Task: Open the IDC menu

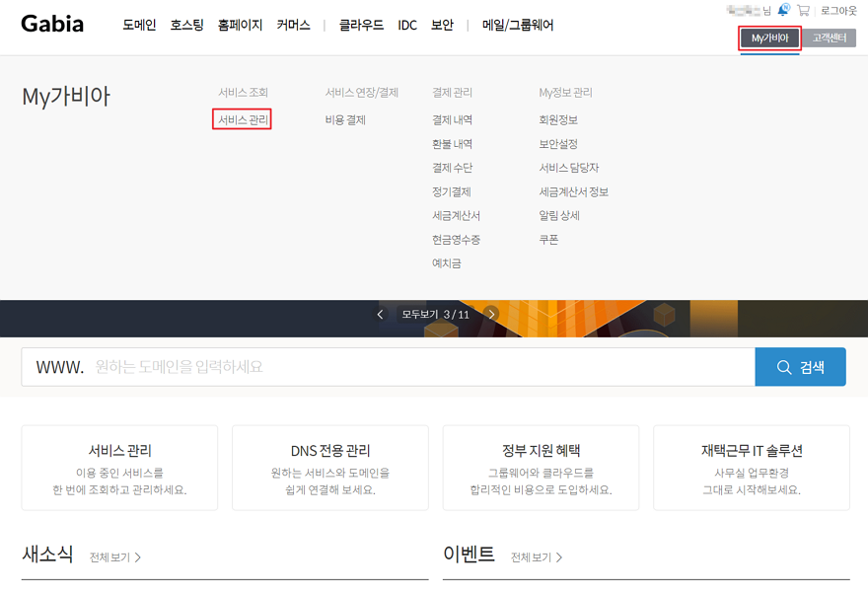Action: 407,25
